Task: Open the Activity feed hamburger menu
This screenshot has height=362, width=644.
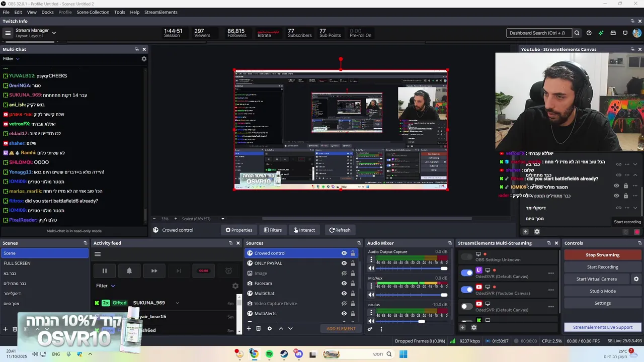Action: pos(98,254)
